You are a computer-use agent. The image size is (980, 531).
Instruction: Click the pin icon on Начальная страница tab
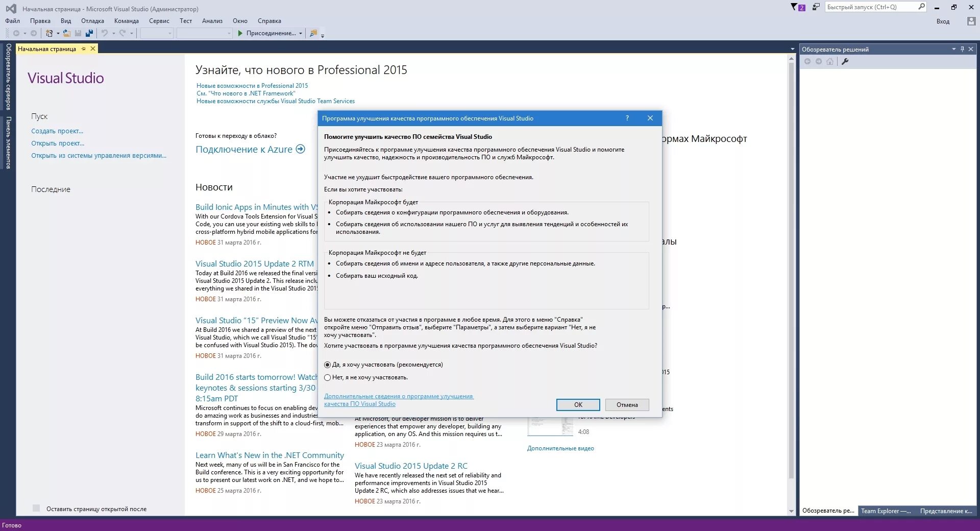point(84,49)
